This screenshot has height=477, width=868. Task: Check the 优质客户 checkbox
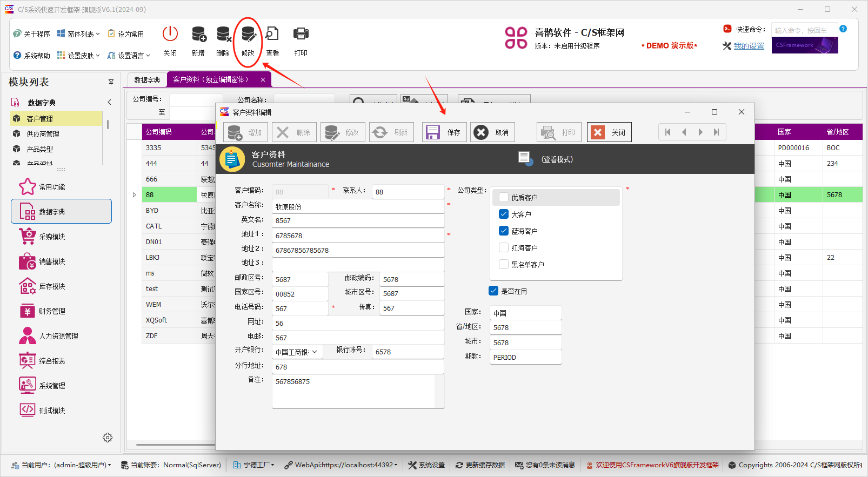(x=504, y=197)
